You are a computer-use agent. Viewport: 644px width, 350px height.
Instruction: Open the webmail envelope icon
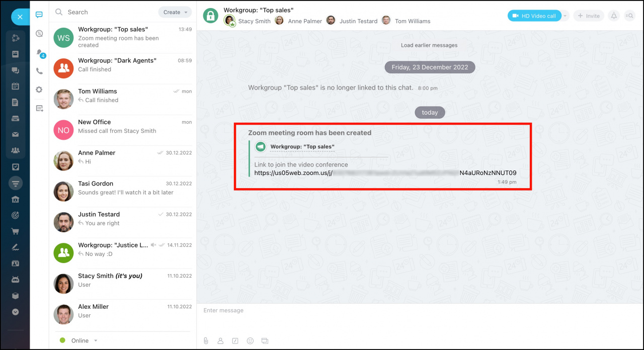pyautogui.click(x=16, y=134)
